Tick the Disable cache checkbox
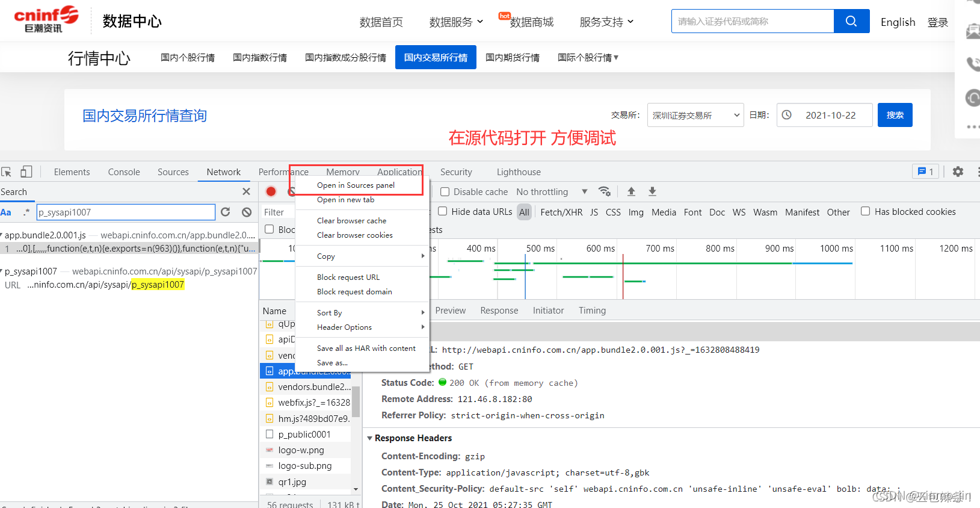Viewport: 980px width, 508px height. (445, 191)
